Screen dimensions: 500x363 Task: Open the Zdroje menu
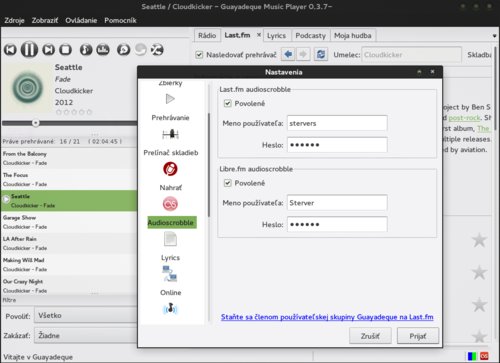pyautogui.click(x=14, y=20)
